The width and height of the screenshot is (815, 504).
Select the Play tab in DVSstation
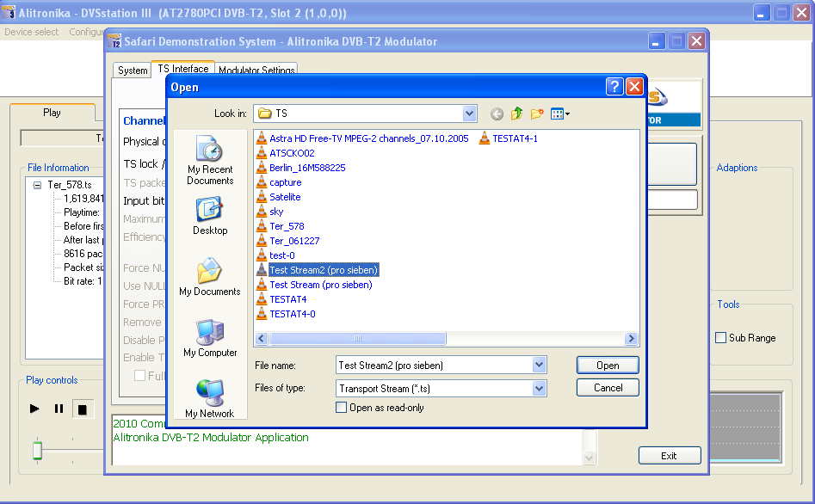[52, 113]
